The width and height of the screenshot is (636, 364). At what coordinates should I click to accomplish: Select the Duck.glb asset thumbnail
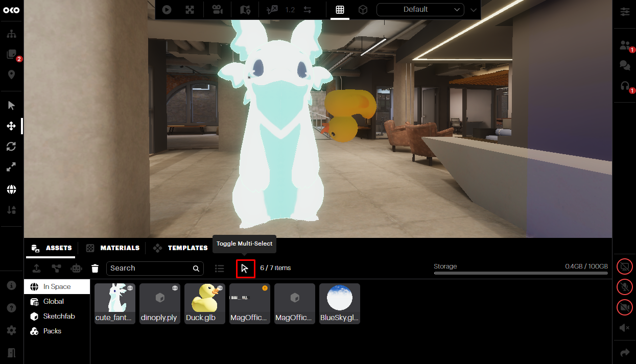205,304
